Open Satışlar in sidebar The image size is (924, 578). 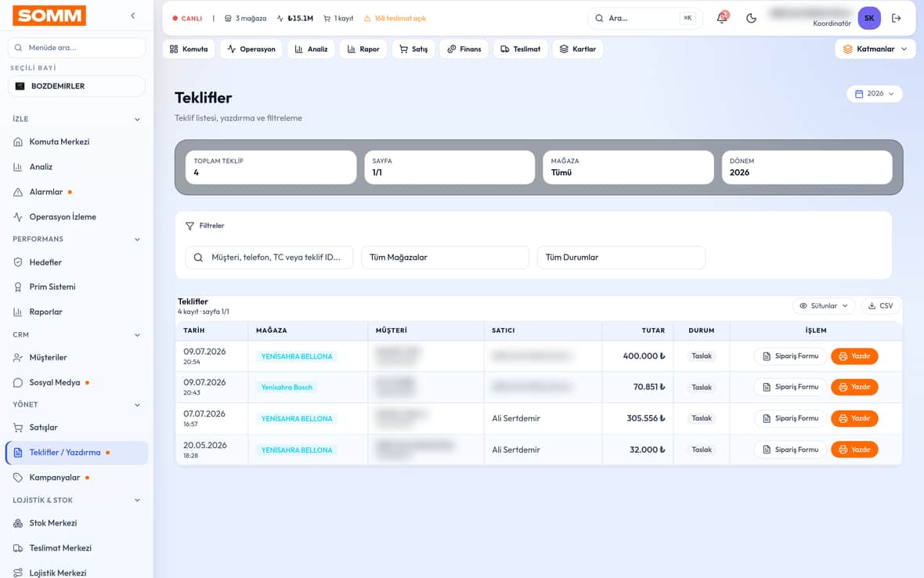[77, 427]
